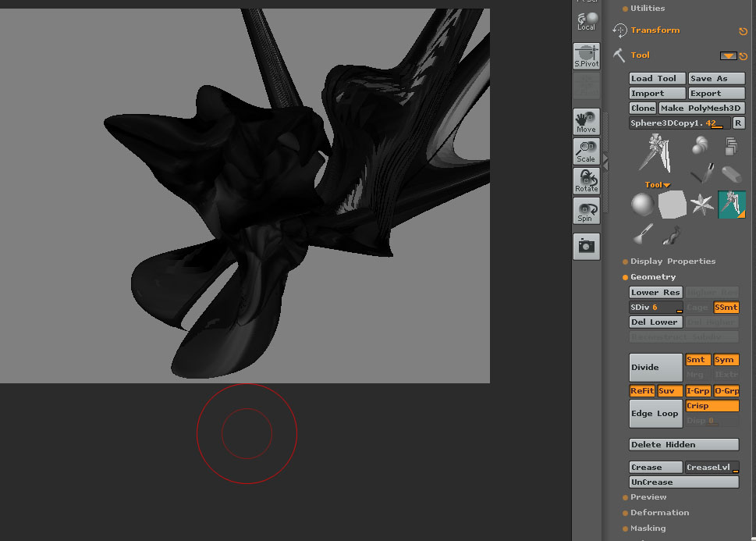Click the sphere cluster tool icon
Screen dimensions: 756x541
[x=700, y=144]
